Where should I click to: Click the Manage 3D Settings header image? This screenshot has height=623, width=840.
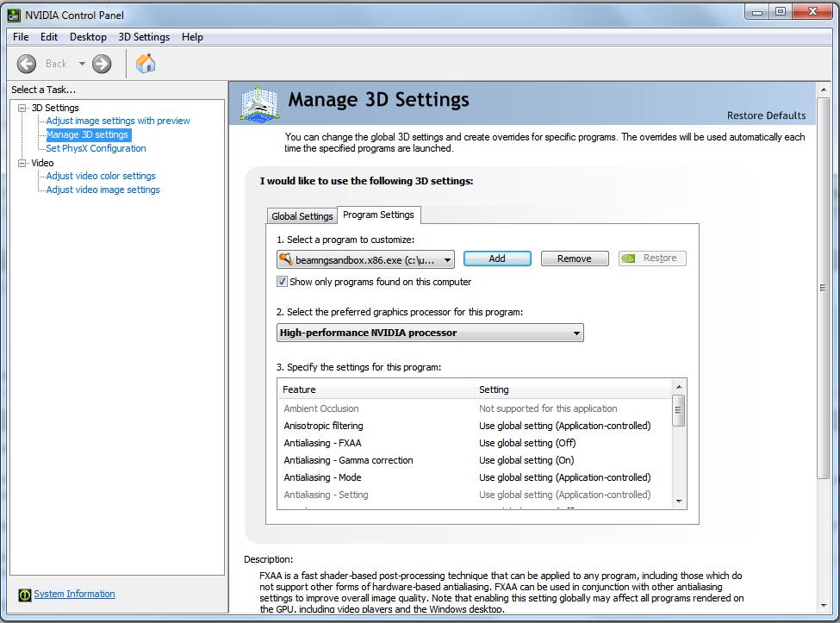click(x=259, y=103)
